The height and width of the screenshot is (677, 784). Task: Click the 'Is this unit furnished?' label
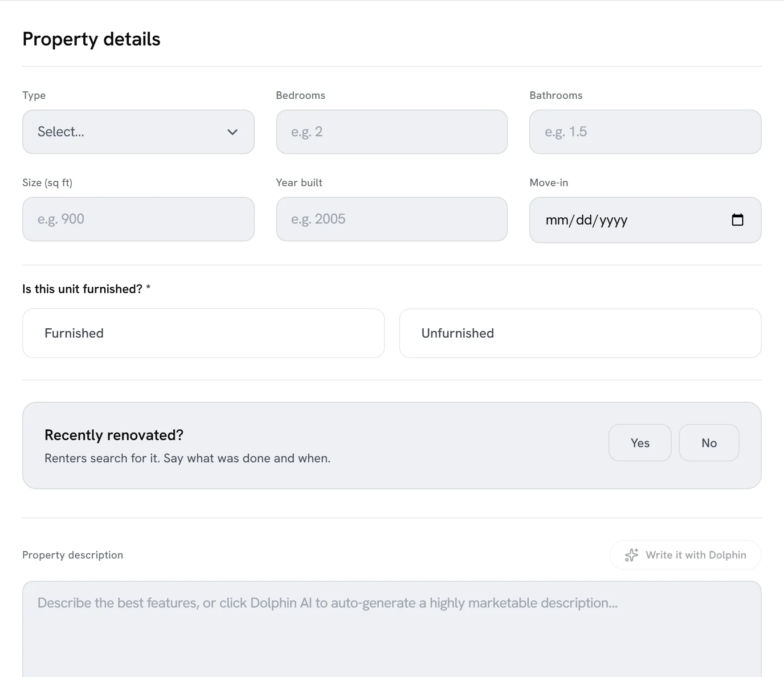(86, 289)
